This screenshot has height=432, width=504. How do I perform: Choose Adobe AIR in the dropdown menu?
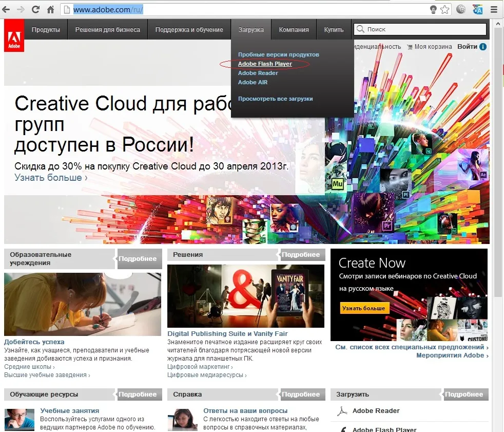tap(253, 82)
